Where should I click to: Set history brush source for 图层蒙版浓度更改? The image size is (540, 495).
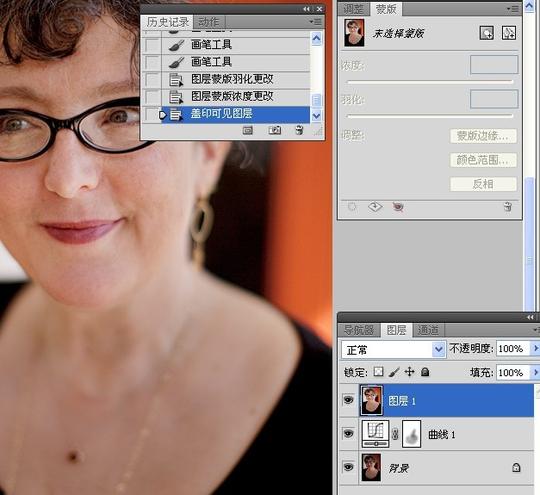(x=152, y=97)
